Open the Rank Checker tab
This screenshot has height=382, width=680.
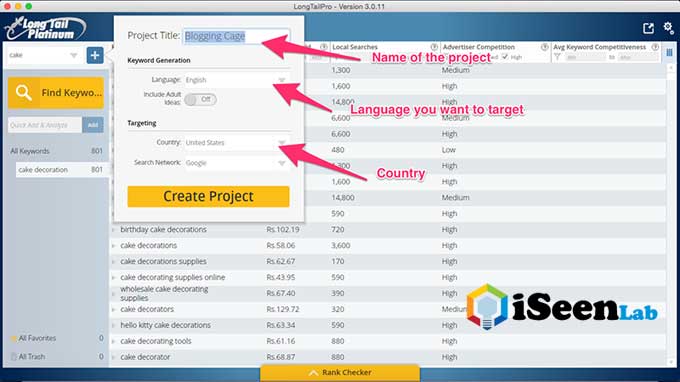[x=340, y=372]
